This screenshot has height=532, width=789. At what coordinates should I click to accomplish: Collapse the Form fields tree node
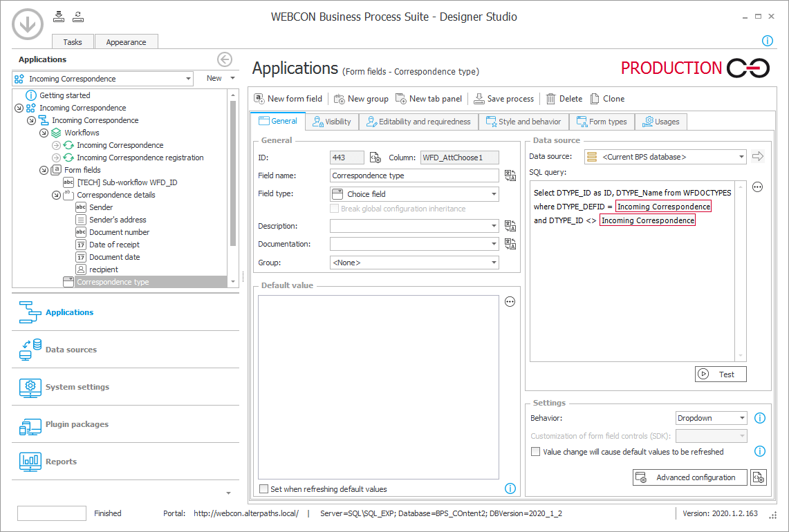click(x=44, y=170)
